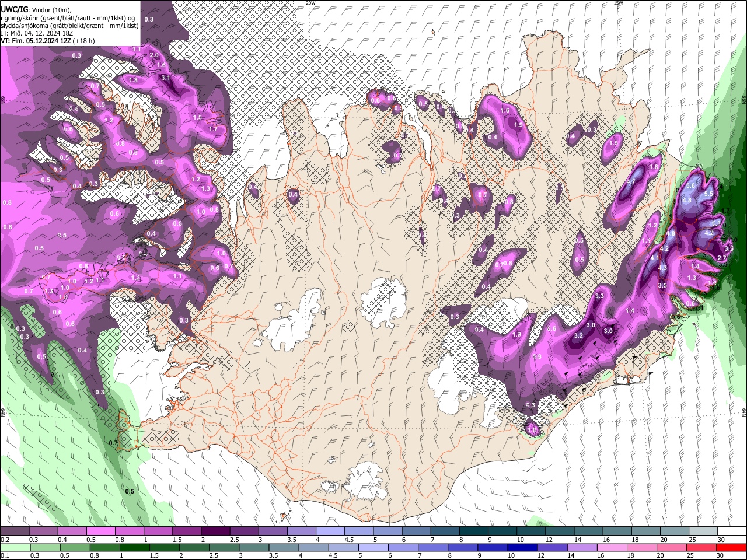747x560 pixels.
Task: Select upper legend swatch between 20 and 25
Action: (x=675, y=531)
